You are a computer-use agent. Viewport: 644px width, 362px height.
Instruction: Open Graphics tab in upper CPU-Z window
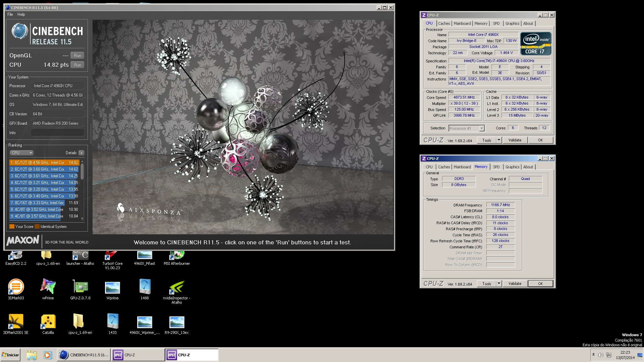click(x=512, y=23)
